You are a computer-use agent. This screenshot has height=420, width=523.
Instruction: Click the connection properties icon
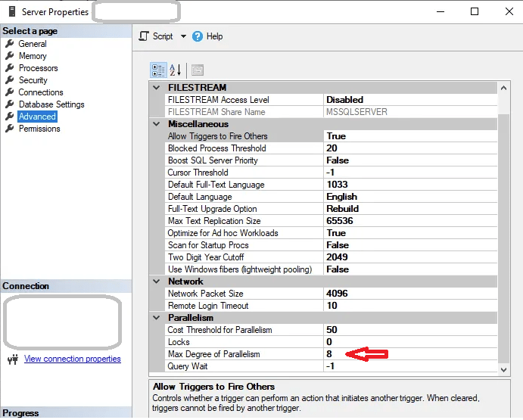[13, 359]
